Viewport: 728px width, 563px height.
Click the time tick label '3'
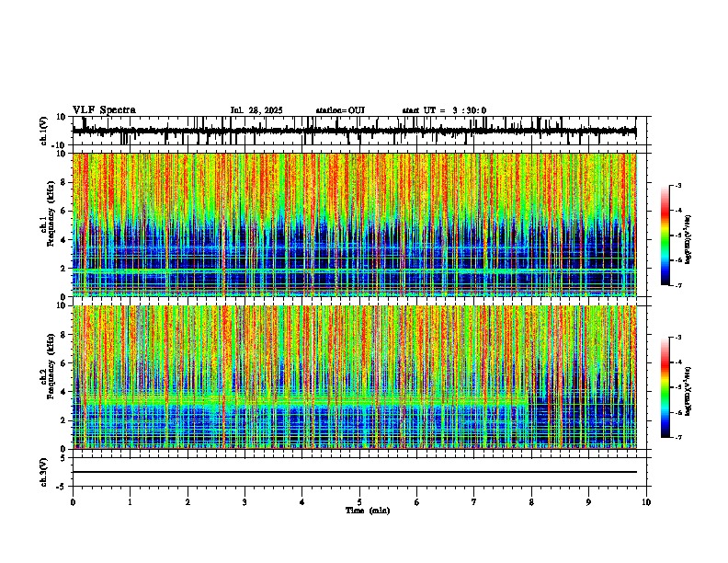pyautogui.click(x=245, y=502)
